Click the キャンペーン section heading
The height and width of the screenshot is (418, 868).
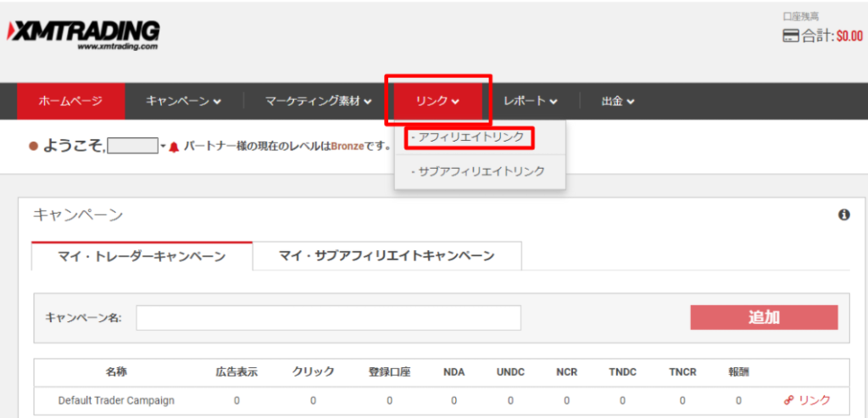tap(77, 215)
